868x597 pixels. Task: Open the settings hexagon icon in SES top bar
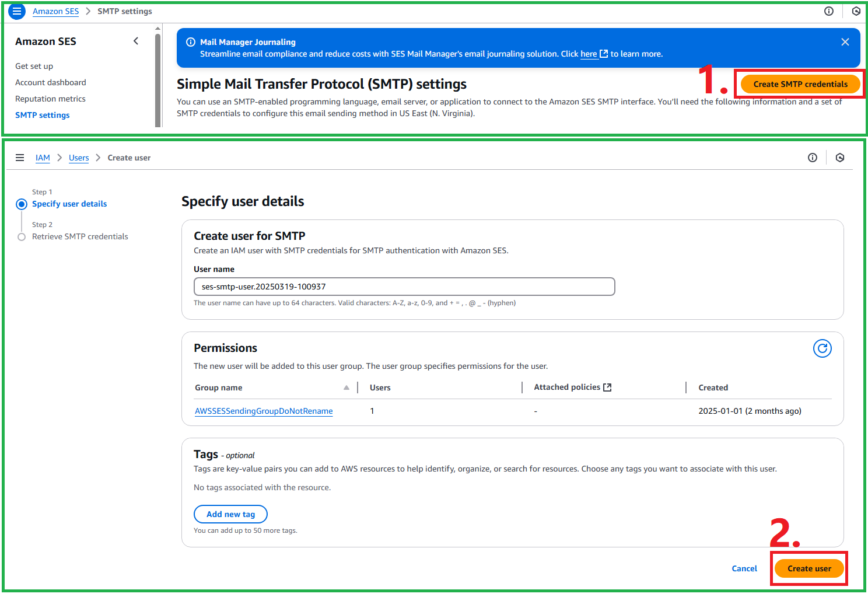coord(856,11)
